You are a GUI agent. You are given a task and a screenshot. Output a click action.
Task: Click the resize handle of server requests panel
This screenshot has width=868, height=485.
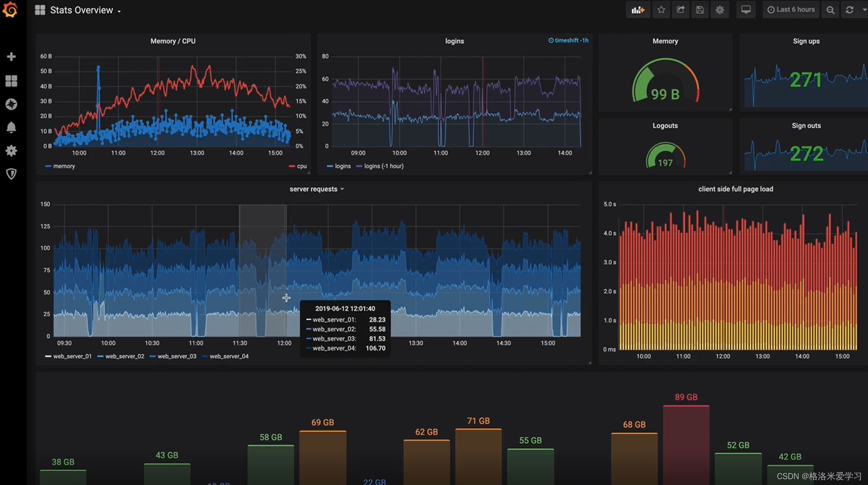590,363
